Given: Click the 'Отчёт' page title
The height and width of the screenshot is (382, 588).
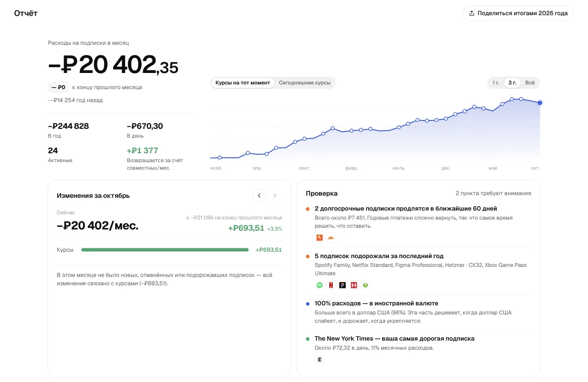Looking at the screenshot, I should 26,13.
